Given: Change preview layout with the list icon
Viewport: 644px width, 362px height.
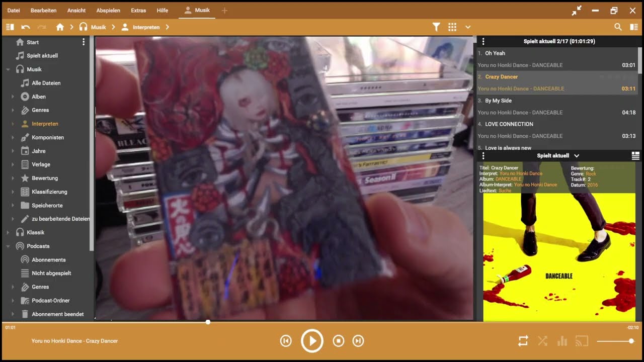Looking at the screenshot, I should pyautogui.click(x=635, y=156).
